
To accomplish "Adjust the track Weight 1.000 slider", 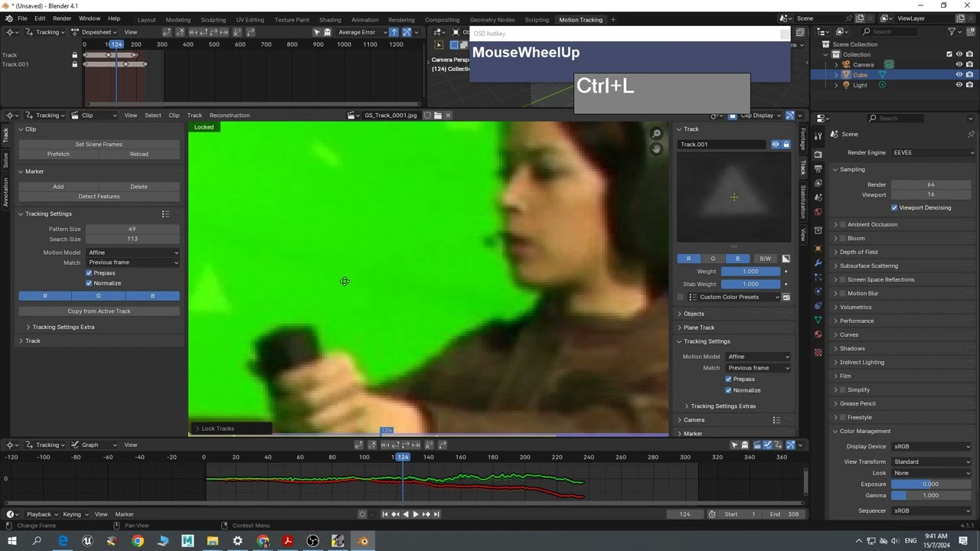I will (750, 272).
